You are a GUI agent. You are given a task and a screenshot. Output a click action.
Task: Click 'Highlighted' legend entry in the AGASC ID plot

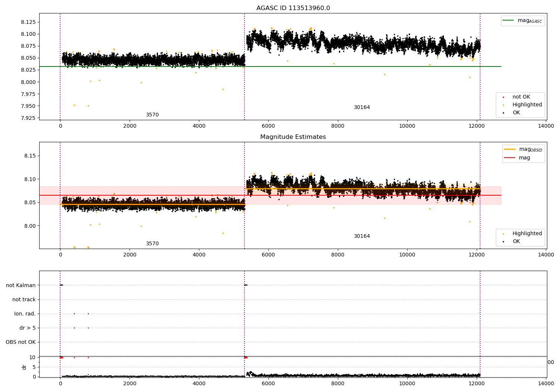coord(527,105)
